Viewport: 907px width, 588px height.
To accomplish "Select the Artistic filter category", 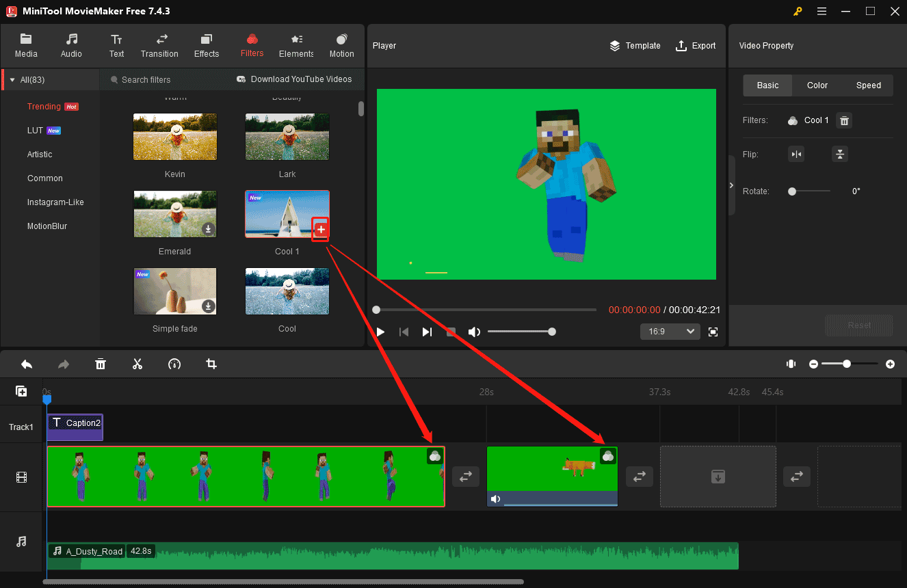I will coord(40,155).
